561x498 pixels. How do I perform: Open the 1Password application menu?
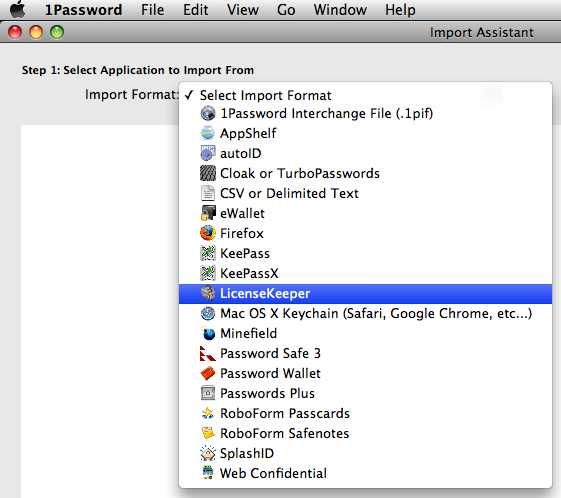[83, 10]
